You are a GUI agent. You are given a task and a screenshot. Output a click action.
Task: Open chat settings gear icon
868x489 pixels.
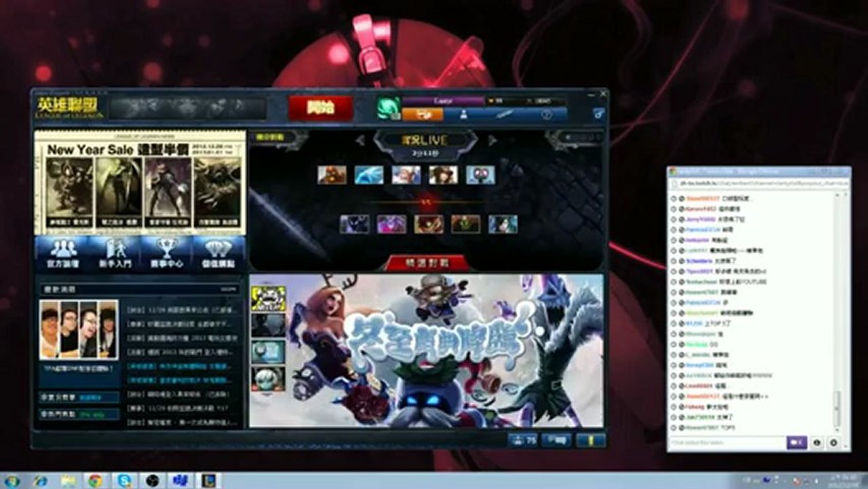[x=834, y=443]
